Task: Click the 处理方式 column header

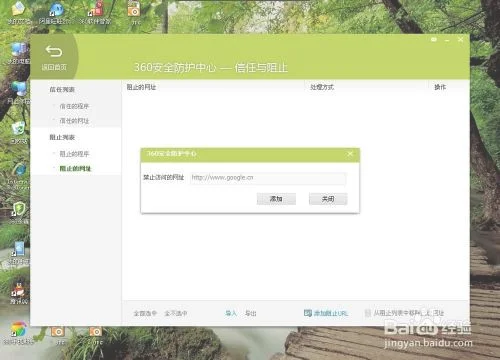Action: 322,87
